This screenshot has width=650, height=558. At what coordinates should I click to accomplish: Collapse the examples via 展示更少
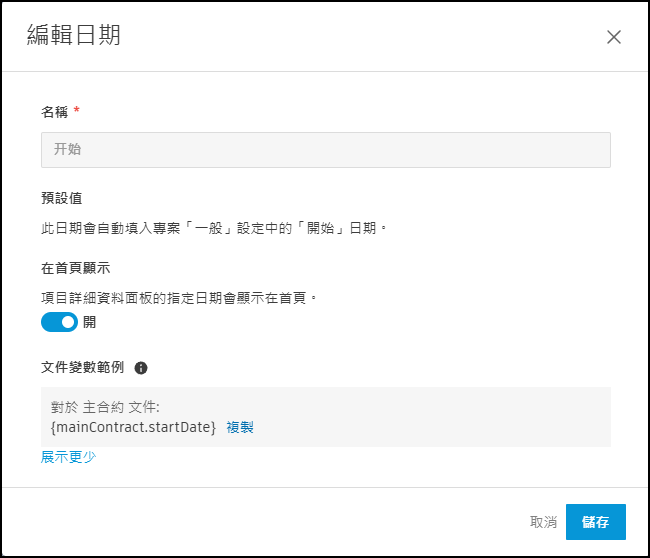[x=68, y=458]
